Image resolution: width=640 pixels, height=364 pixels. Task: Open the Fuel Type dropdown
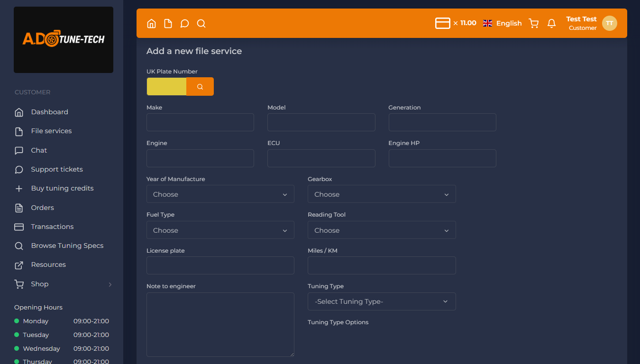(220, 230)
